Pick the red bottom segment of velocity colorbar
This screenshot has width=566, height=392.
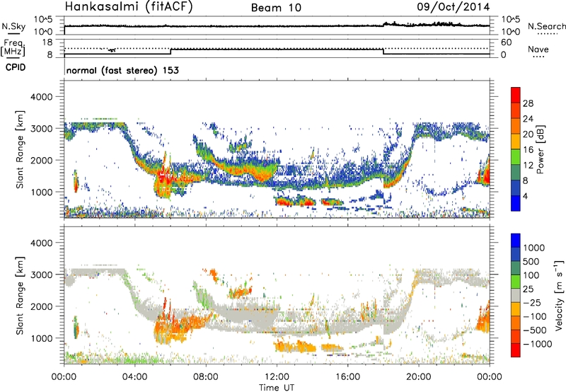[516, 350]
